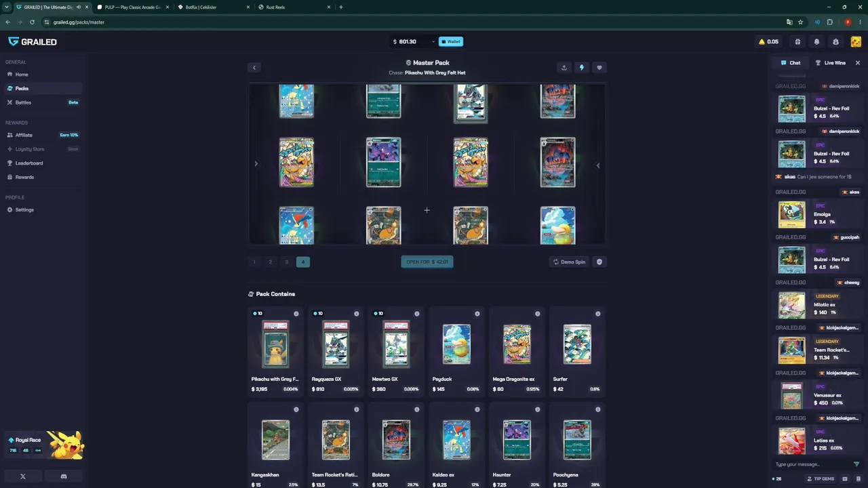Viewport: 868px width, 488px height.
Task: Open the chat rules icon
Action: pyautogui.click(x=857, y=479)
